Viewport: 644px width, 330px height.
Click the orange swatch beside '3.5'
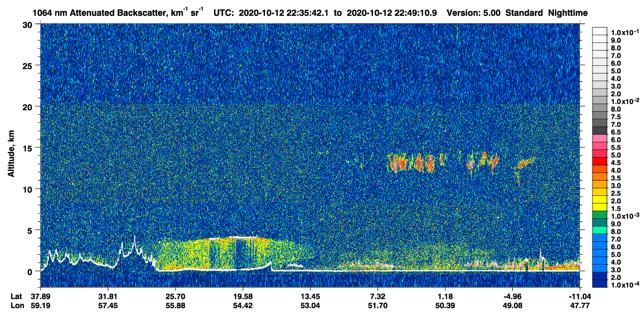599,177
